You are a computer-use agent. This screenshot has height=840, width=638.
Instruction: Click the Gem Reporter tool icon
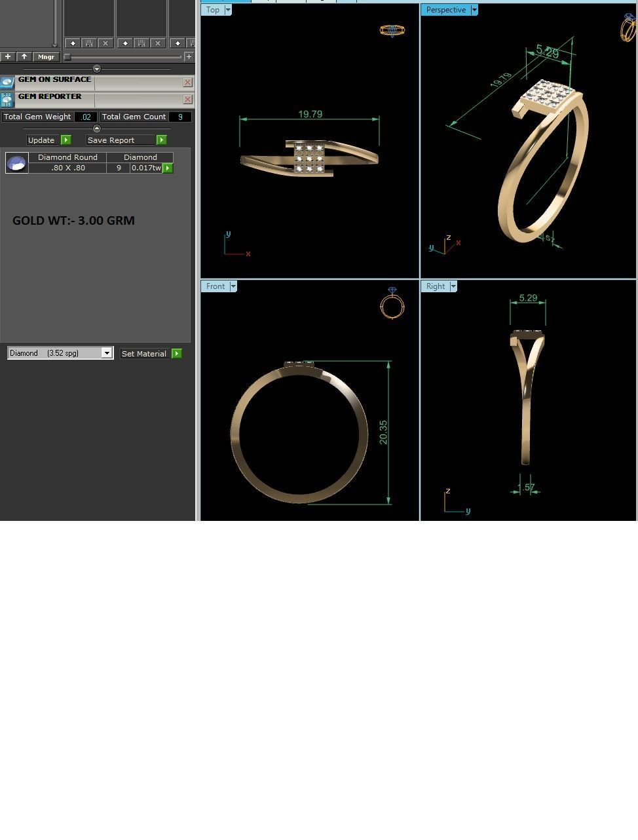[x=7, y=100]
